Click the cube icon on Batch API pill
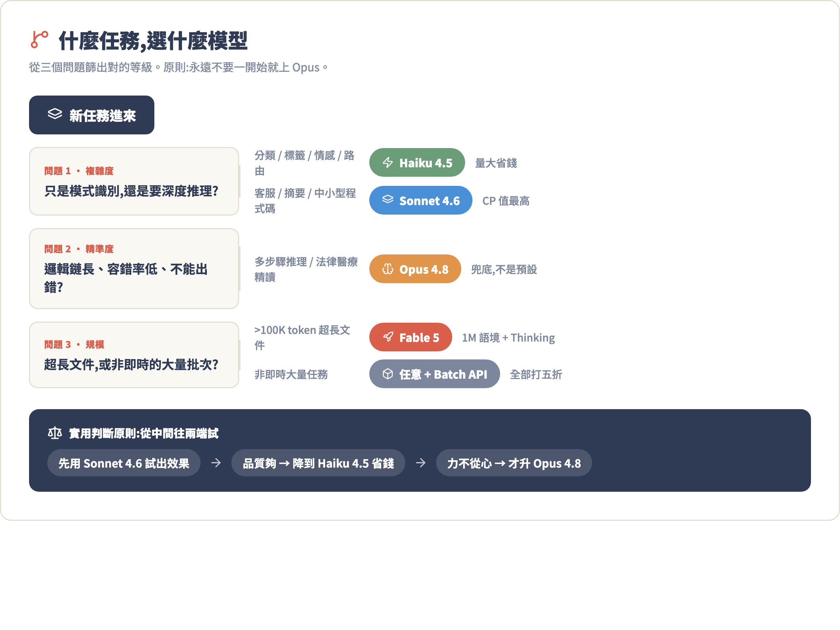 pos(387,374)
